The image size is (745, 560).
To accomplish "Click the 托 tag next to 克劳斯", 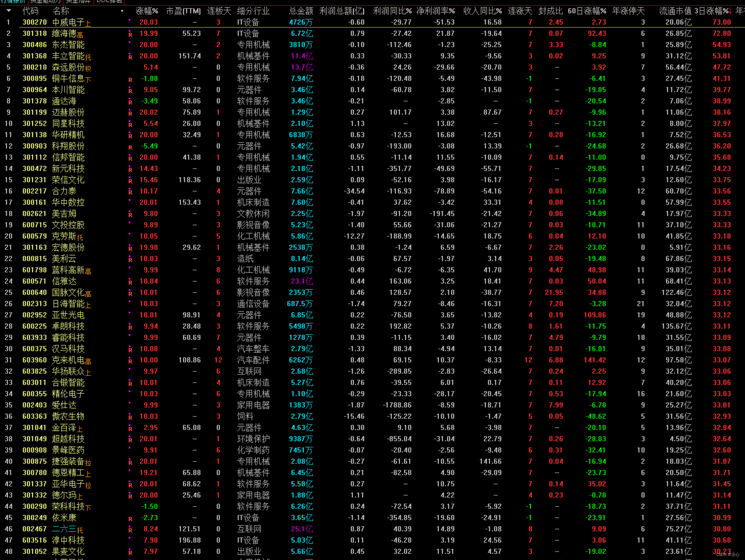I will pyautogui.click(x=80, y=238).
